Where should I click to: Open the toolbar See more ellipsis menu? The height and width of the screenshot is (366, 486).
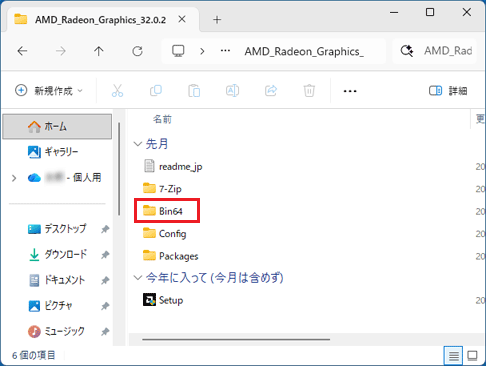pyautogui.click(x=350, y=91)
